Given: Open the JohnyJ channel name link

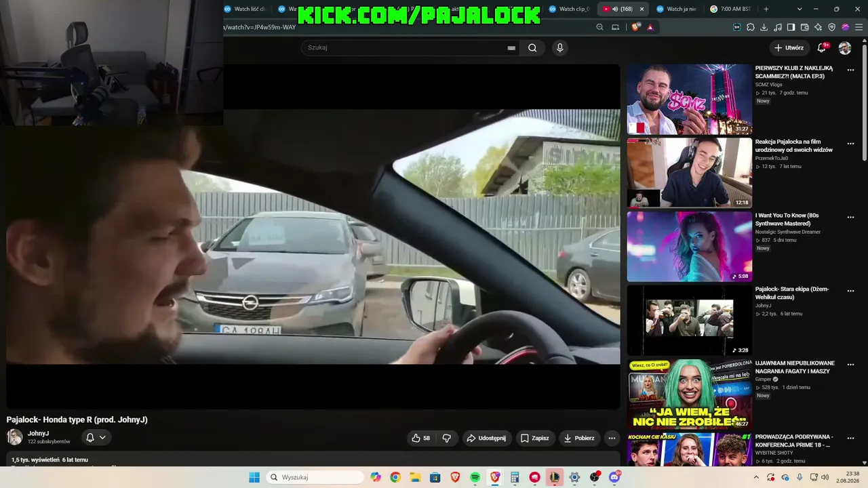Looking at the screenshot, I should tap(38, 434).
